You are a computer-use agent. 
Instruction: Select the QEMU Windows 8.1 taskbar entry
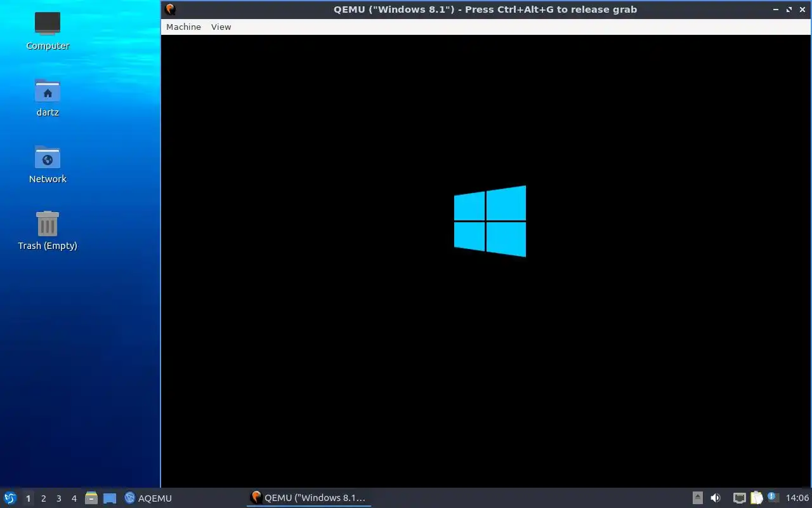click(309, 498)
